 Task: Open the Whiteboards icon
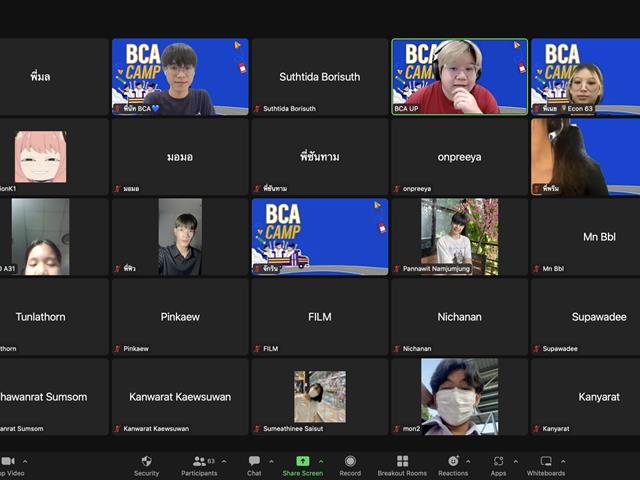click(546, 461)
